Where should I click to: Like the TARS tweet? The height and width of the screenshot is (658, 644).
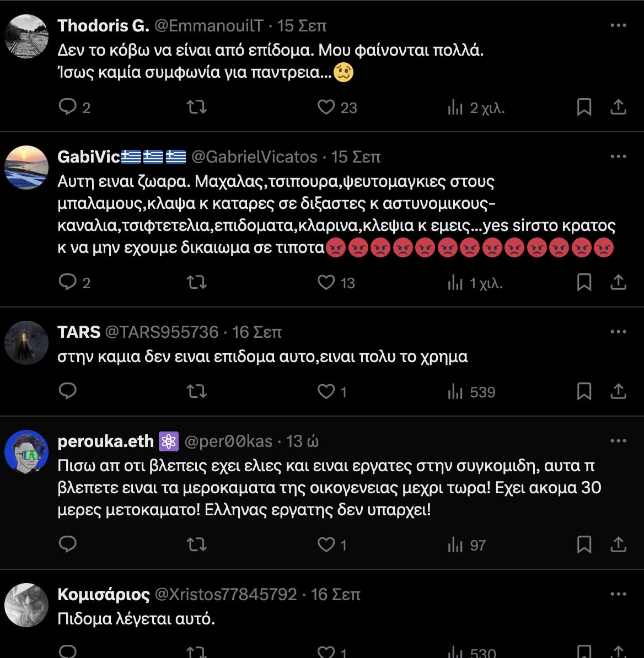pos(326,391)
